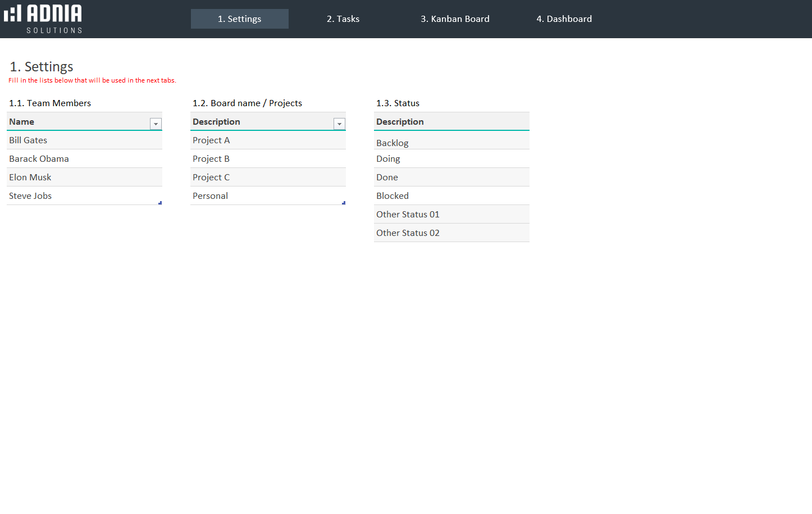This screenshot has height=514, width=812.
Task: Click the Adnia Solutions logo
Action: click(43, 19)
